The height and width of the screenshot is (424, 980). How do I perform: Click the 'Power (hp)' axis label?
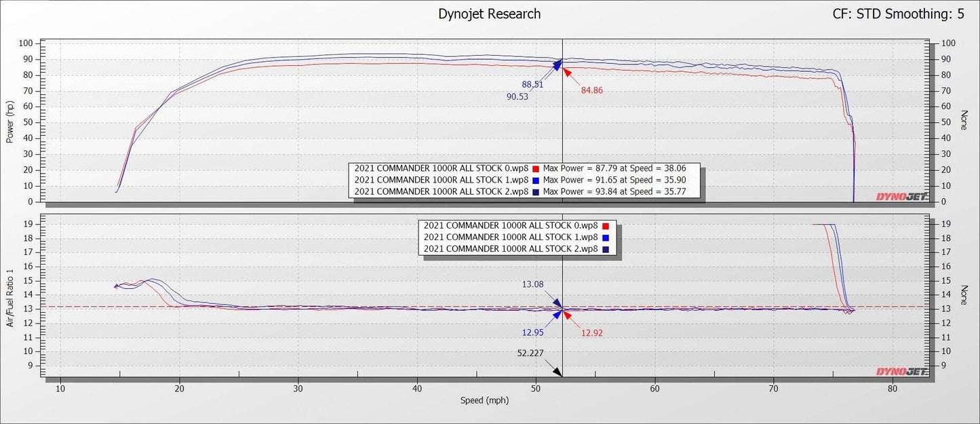[x=9, y=121]
